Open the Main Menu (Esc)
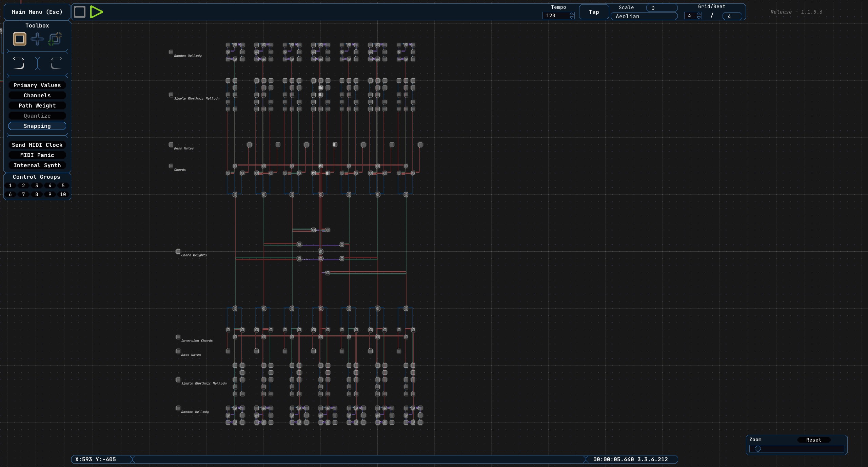Screen dimensions: 868x467 coord(37,12)
